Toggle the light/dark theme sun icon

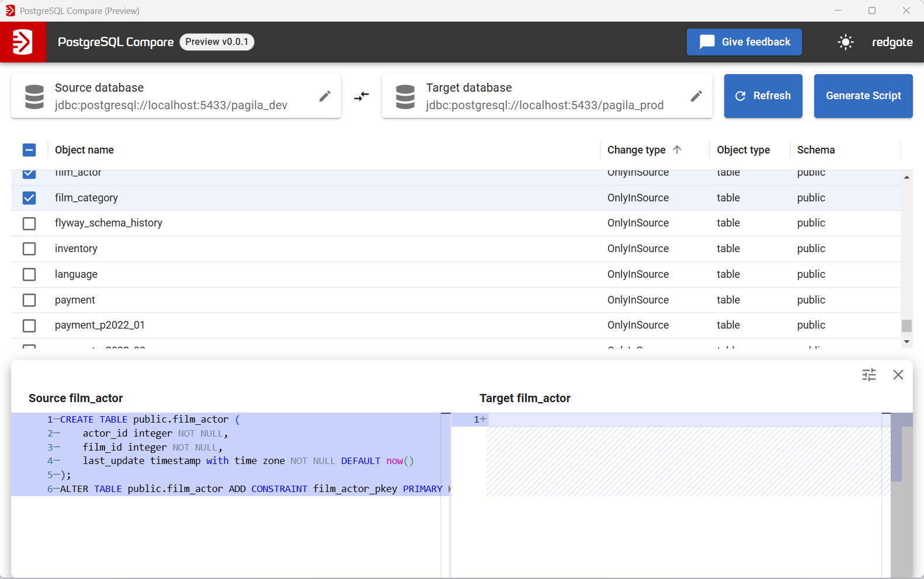[845, 42]
